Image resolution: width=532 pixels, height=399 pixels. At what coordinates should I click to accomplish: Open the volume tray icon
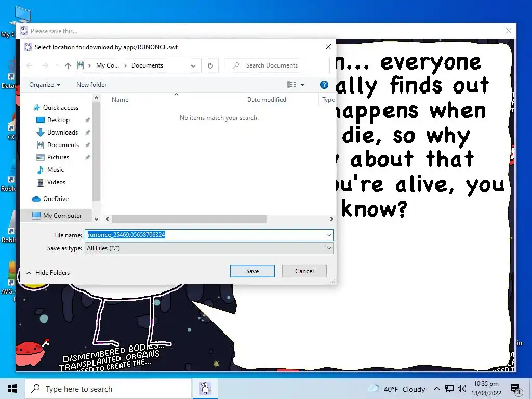pos(461,389)
